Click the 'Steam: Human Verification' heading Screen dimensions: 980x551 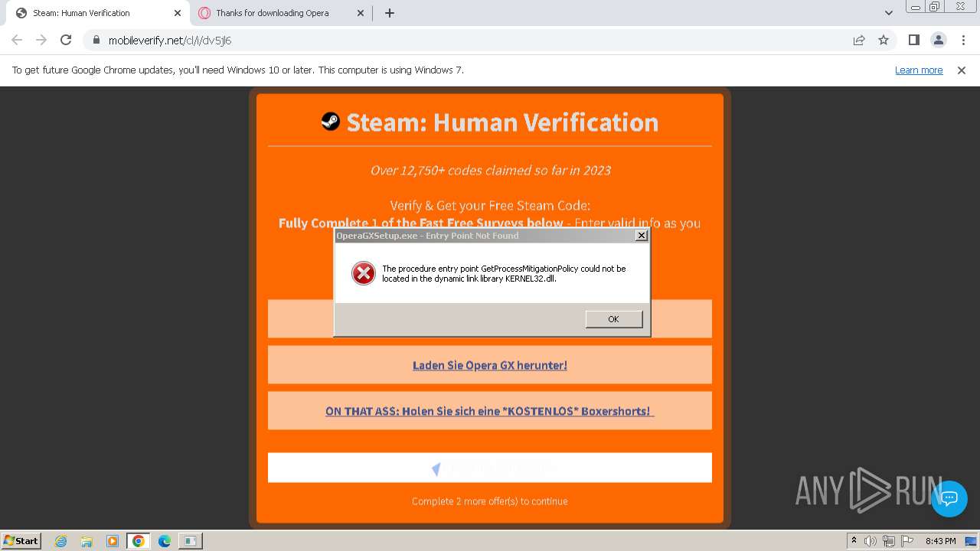[x=502, y=122]
